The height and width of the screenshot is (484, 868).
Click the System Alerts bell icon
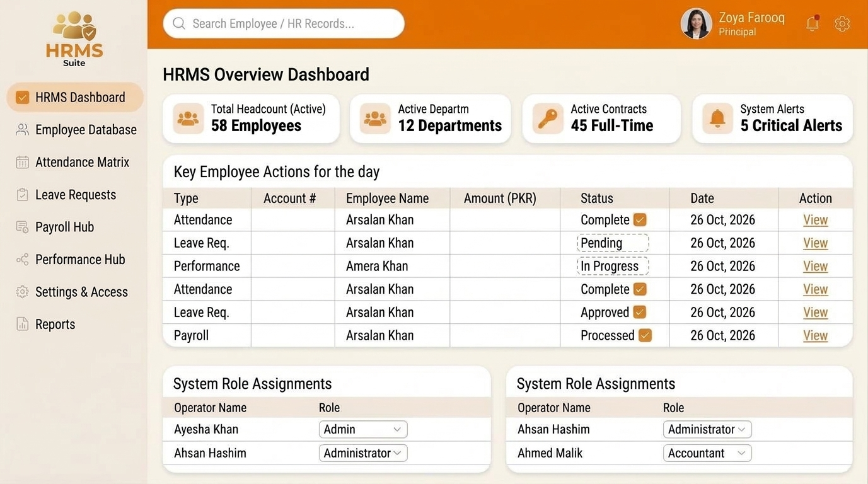[717, 118]
